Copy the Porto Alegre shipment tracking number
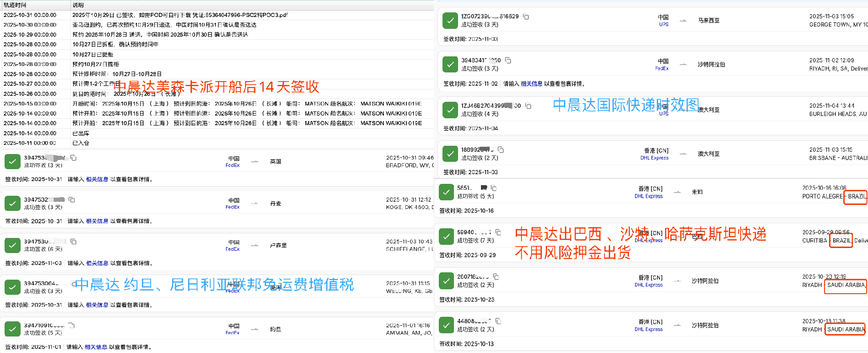This screenshot has width=868, height=353. coord(494,188)
